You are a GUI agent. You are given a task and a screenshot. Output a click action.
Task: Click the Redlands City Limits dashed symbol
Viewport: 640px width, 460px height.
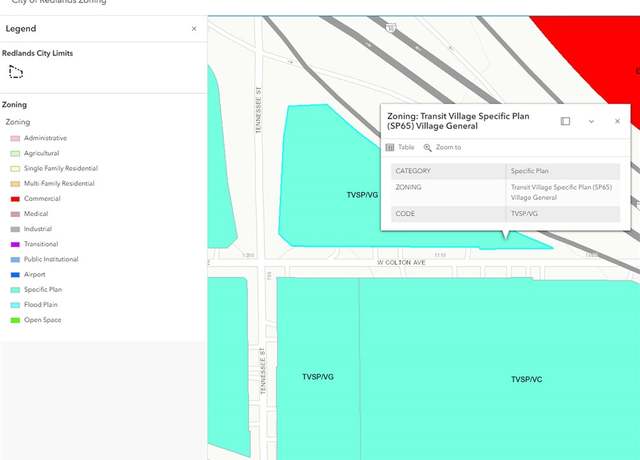[16, 72]
